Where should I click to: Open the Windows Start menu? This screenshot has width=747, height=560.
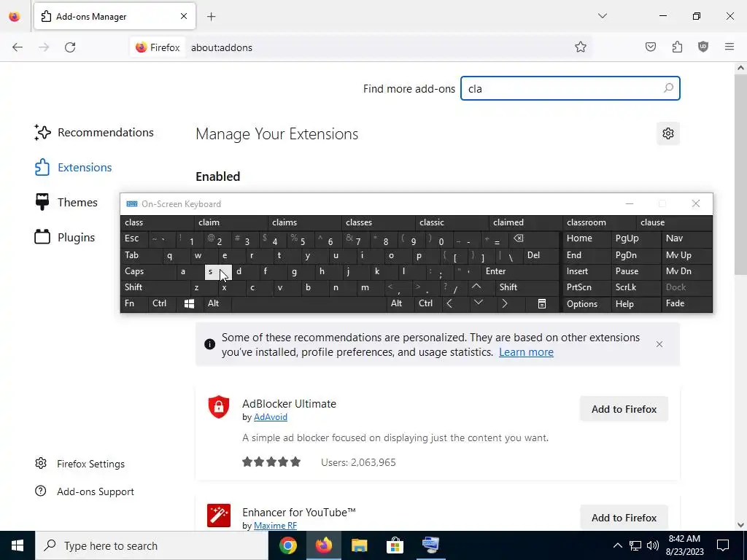(18, 545)
